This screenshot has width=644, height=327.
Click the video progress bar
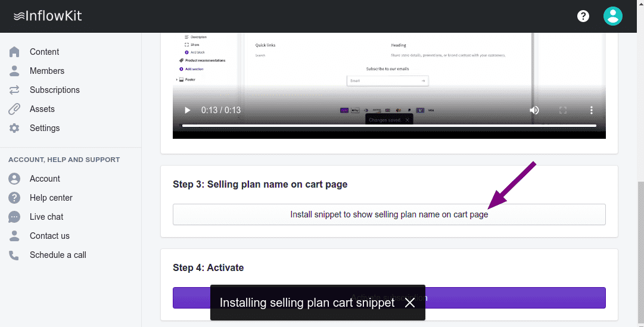point(389,126)
